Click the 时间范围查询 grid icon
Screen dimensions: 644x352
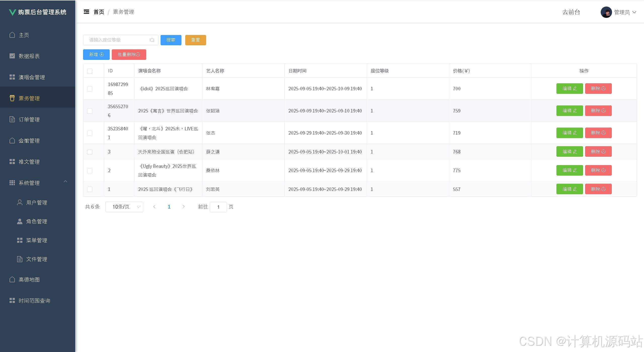click(x=12, y=300)
